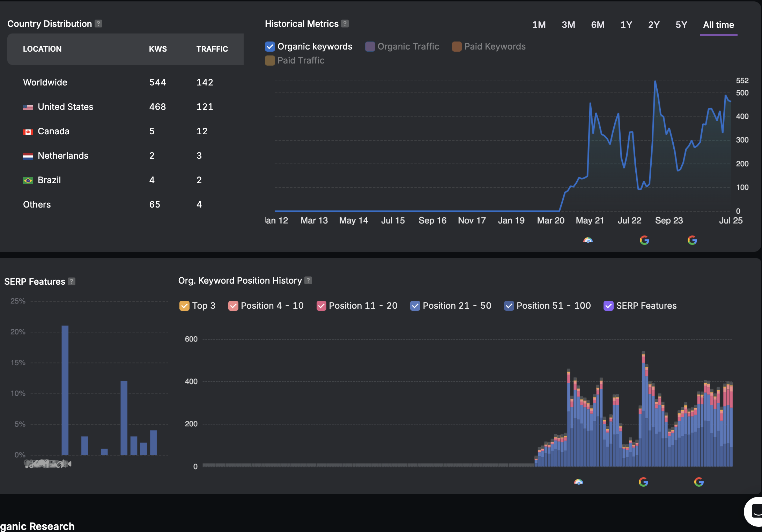Image resolution: width=762 pixels, height=532 pixels.
Task: Uncheck Organic keywords checkbox
Action: pos(270,46)
